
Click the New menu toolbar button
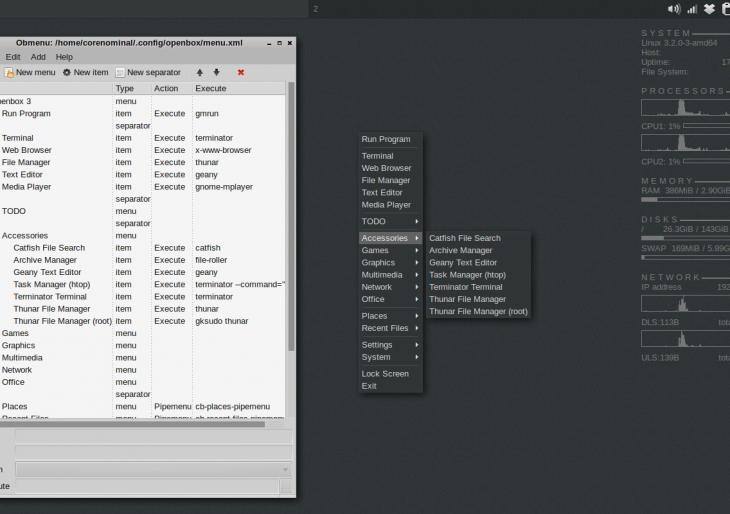pyautogui.click(x=30, y=73)
